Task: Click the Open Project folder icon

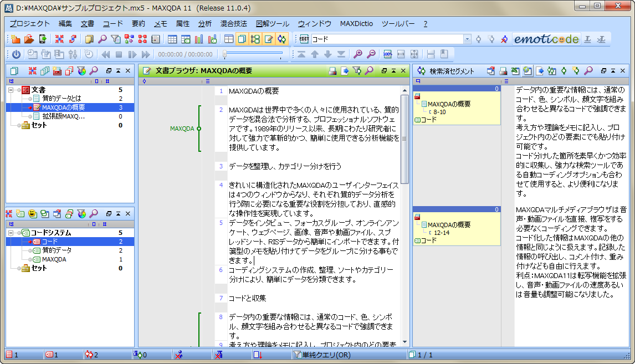Action: [29, 39]
